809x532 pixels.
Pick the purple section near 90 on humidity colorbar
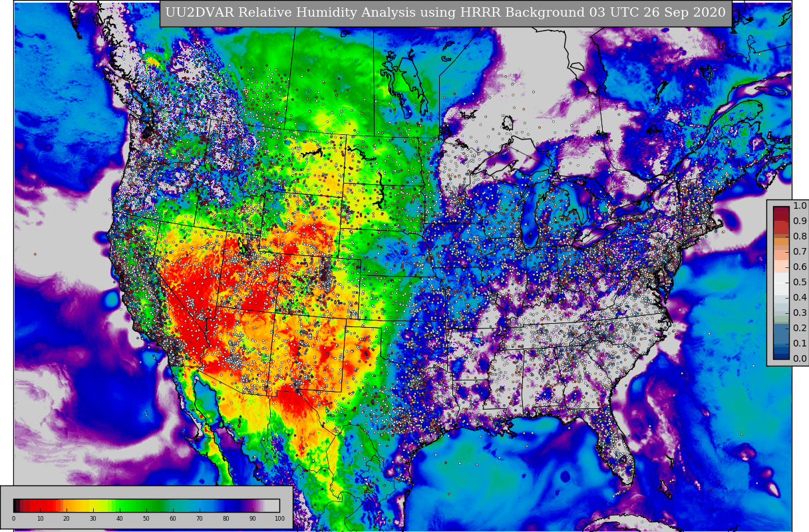tap(251, 505)
